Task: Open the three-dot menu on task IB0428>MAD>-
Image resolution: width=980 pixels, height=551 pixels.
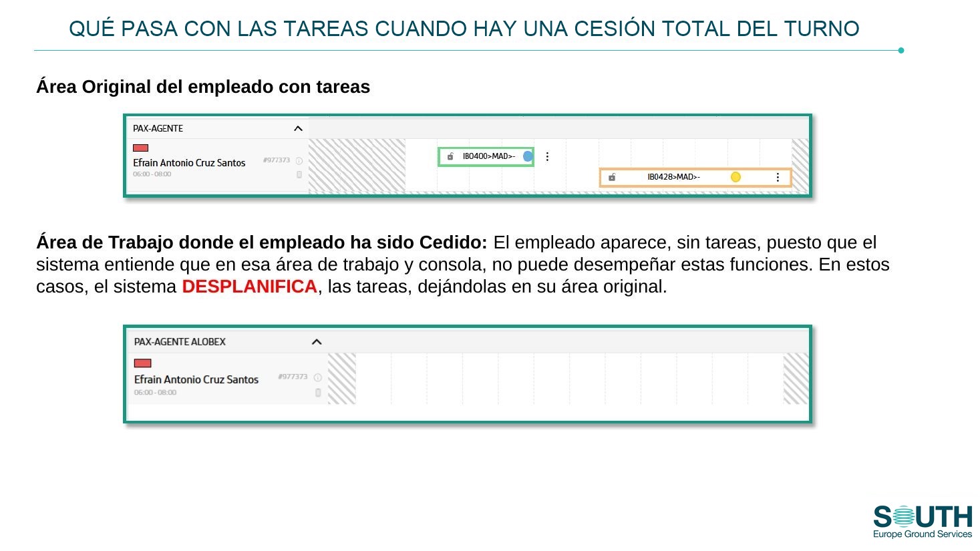Action: (x=778, y=177)
